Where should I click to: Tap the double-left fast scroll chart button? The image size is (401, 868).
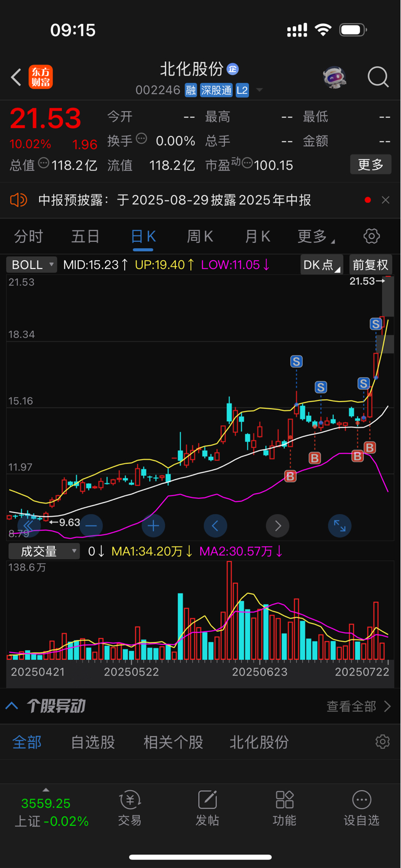(x=29, y=526)
